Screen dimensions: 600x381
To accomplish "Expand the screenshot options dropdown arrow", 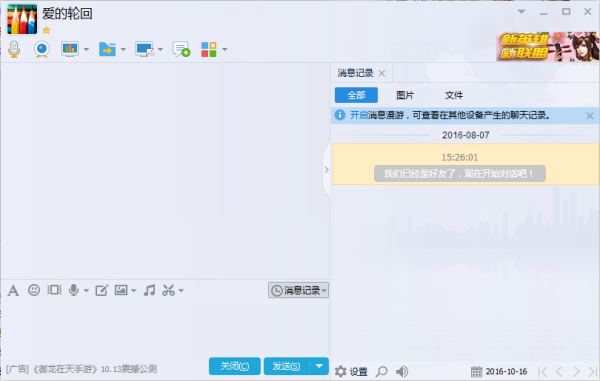I will pyautogui.click(x=181, y=291).
